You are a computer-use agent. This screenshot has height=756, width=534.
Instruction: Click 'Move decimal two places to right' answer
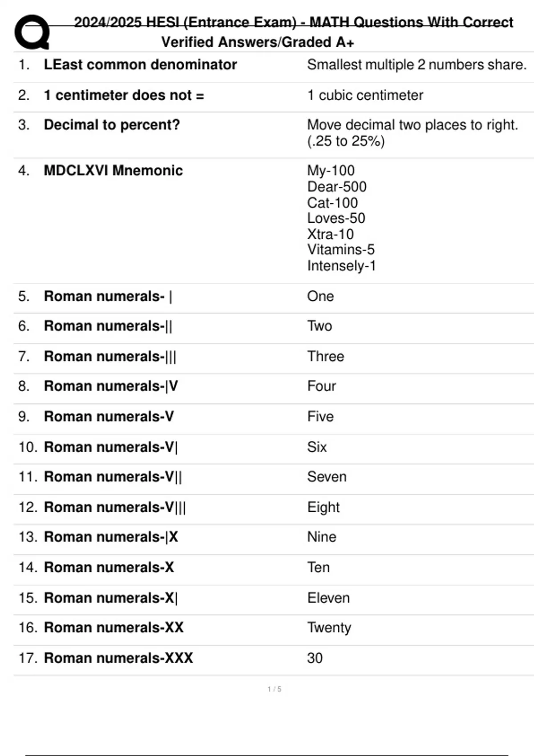click(412, 125)
